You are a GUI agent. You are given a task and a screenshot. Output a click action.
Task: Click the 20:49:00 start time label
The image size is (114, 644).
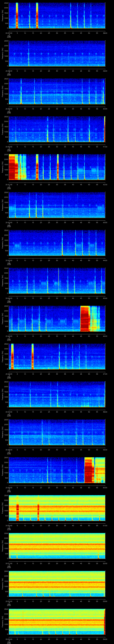pyautogui.click(x=9, y=487)
